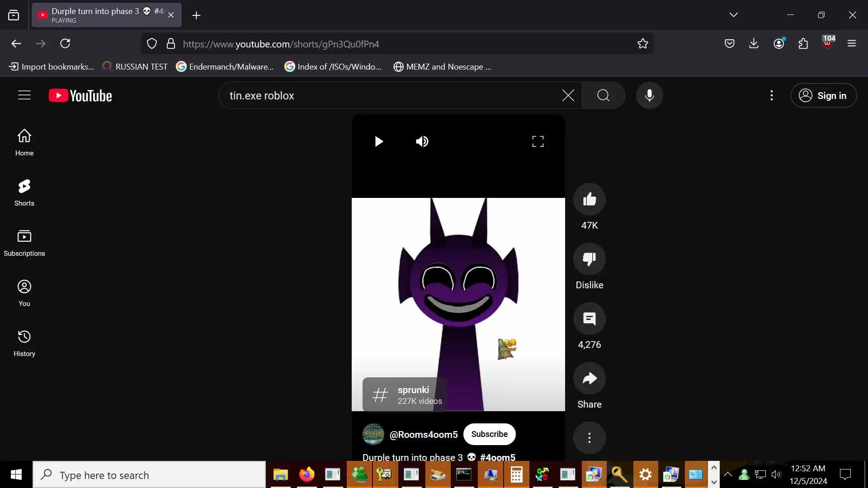This screenshot has width=868, height=488.
Task: Play the paused Short video
Action: (x=379, y=141)
